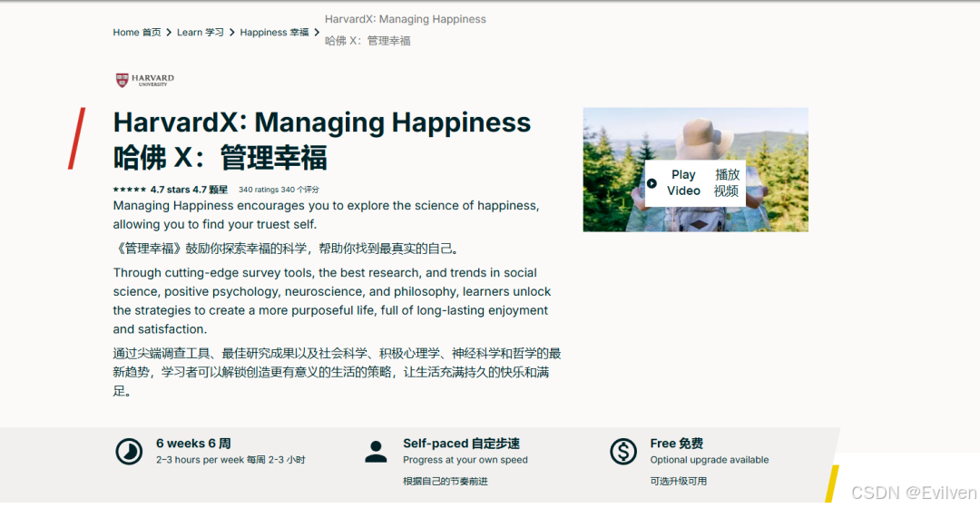980x508 pixels.
Task: Click the 6 weeks 6 周 label
Action: pyautogui.click(x=193, y=443)
